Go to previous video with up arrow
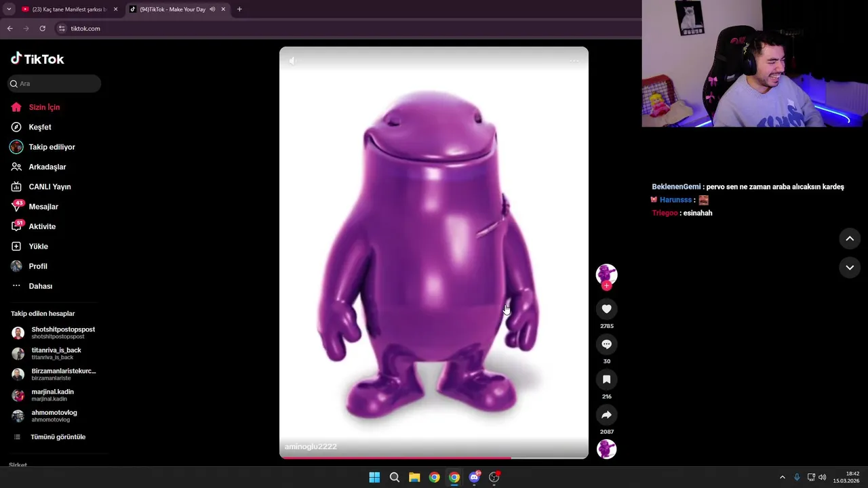This screenshot has height=488, width=868. 850,239
